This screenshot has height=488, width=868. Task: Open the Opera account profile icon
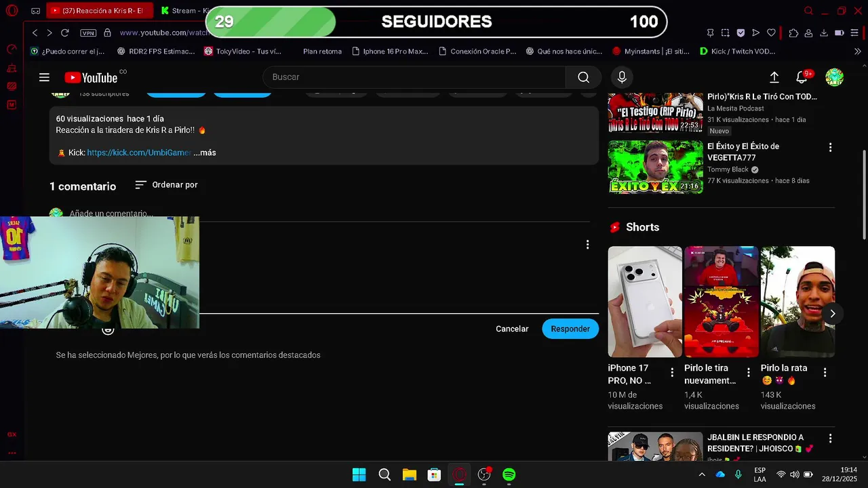[x=808, y=33]
